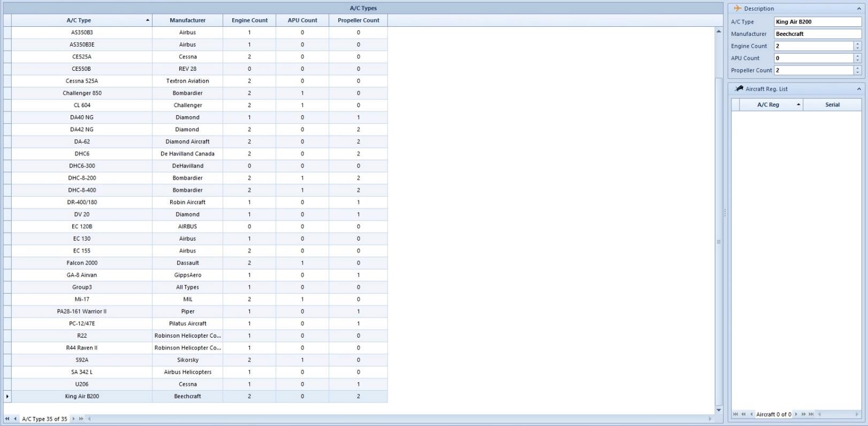
Task: Collapse the Description panel
Action: pyautogui.click(x=859, y=9)
